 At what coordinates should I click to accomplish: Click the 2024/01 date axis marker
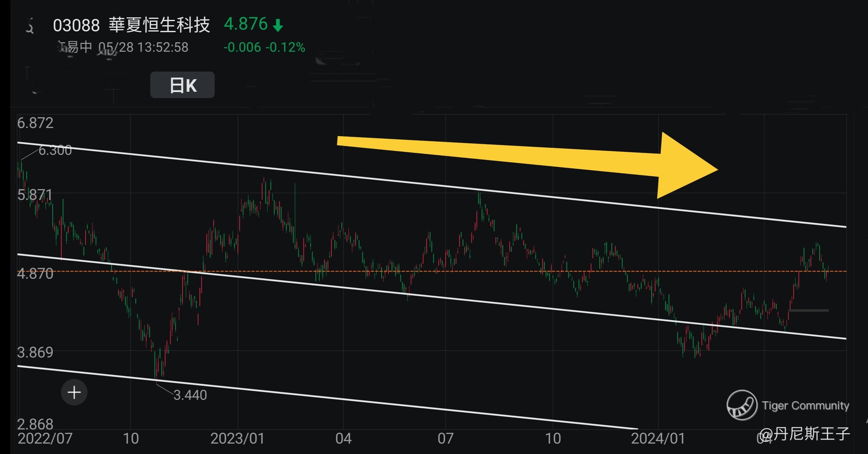click(x=658, y=439)
